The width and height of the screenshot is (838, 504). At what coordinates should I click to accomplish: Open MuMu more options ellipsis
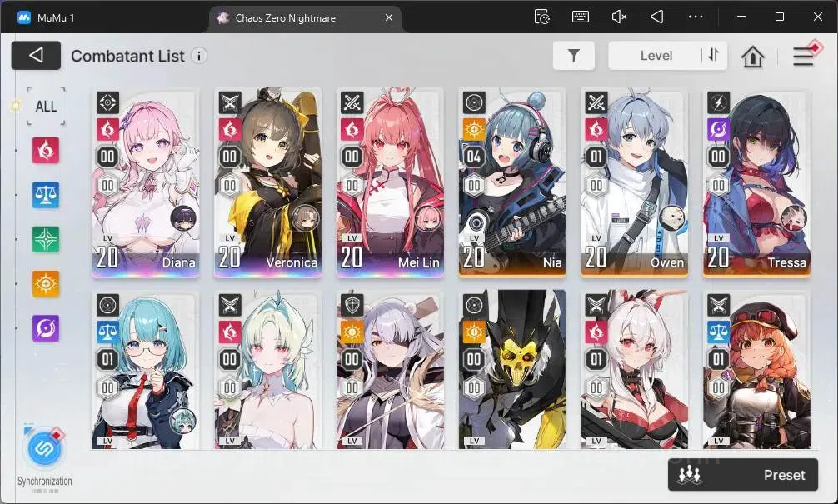pyautogui.click(x=696, y=17)
